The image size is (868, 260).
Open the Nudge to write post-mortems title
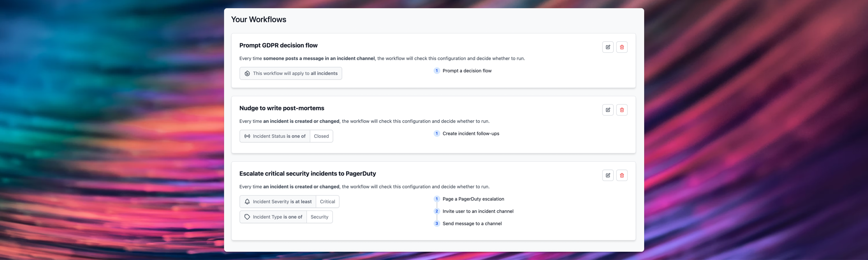tap(282, 108)
